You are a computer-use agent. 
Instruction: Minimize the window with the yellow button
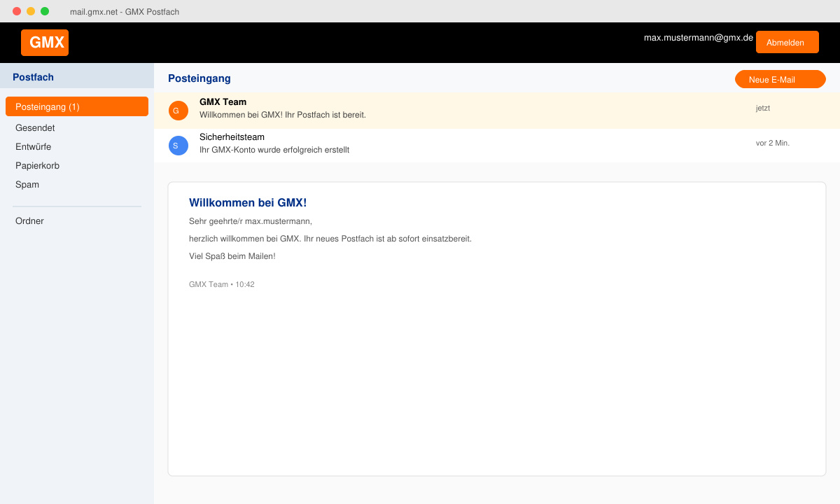(x=31, y=11)
